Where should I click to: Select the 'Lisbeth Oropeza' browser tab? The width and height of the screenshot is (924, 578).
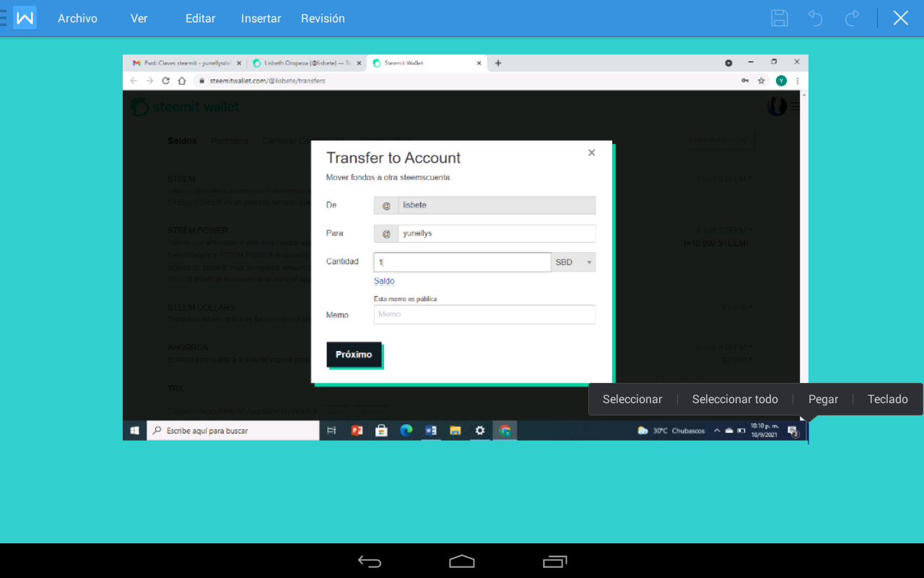tap(306, 63)
